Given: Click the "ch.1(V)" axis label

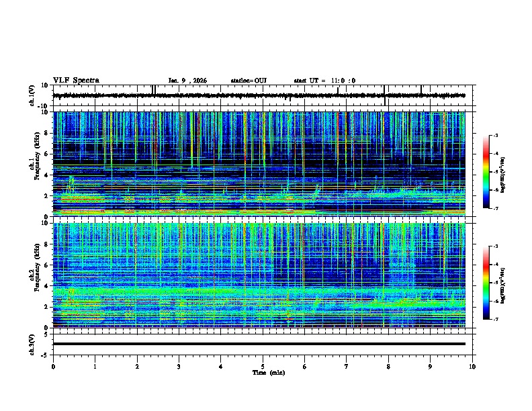Looking at the screenshot, I should coord(32,95).
